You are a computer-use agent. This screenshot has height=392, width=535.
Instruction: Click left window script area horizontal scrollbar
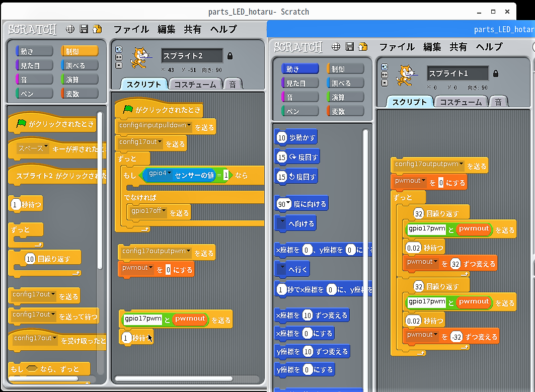point(174,378)
